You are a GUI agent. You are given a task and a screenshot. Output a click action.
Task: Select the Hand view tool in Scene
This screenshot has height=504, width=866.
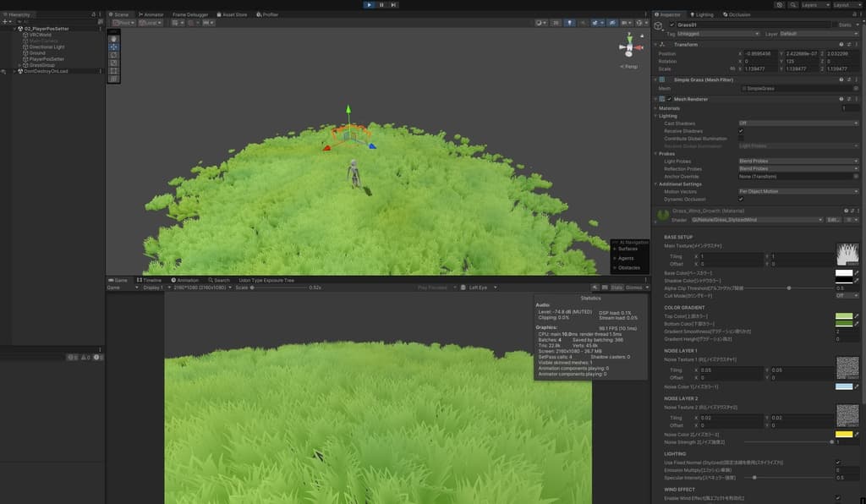point(114,38)
